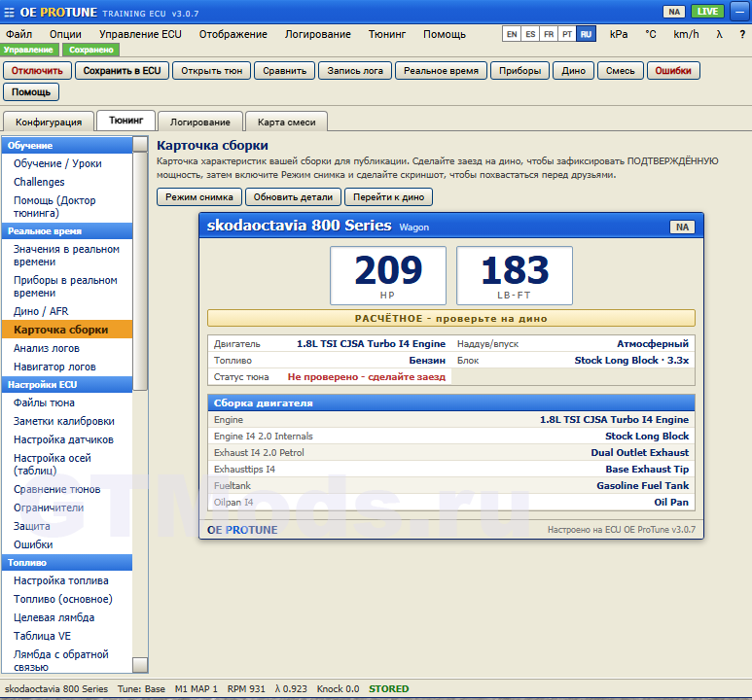Open the Логирование menu in the menu bar

coord(317,34)
